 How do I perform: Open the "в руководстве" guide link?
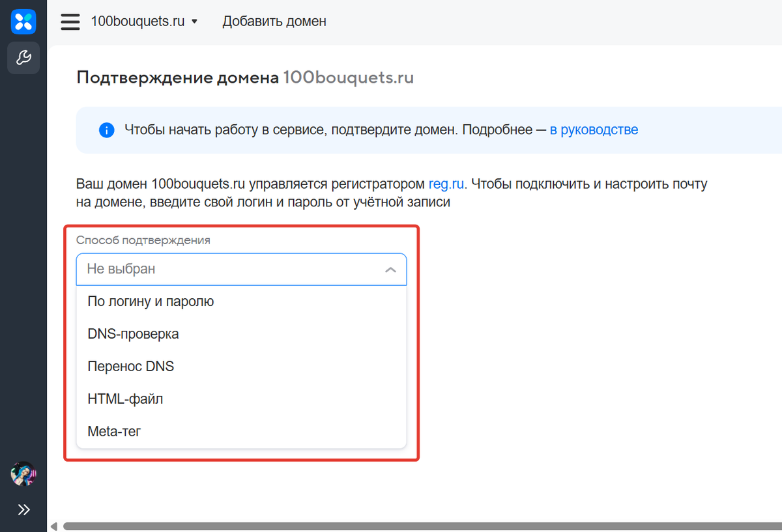pos(594,130)
